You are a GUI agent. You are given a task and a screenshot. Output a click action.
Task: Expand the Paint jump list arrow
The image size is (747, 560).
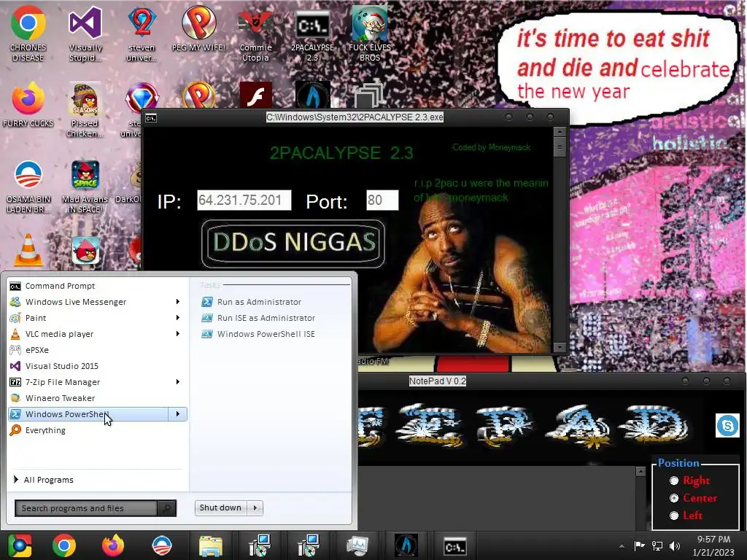pyautogui.click(x=178, y=318)
